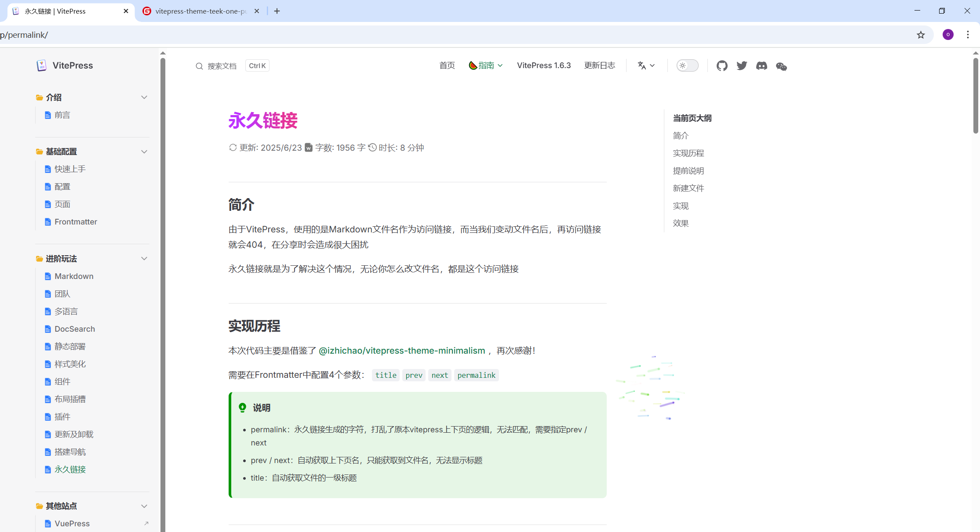Image resolution: width=980 pixels, height=532 pixels.
Task: Jump to 新建文件 in page outline
Action: click(x=689, y=188)
